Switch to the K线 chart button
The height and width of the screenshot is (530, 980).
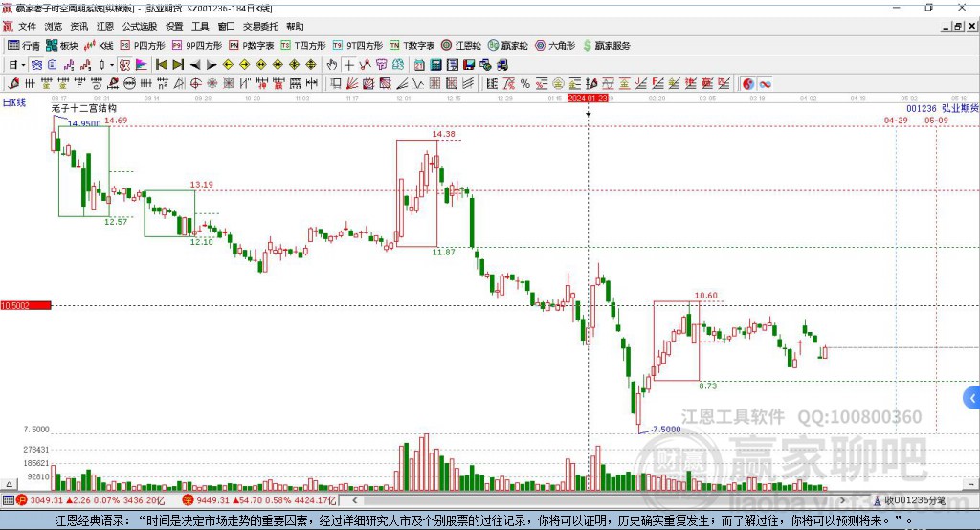[x=99, y=46]
